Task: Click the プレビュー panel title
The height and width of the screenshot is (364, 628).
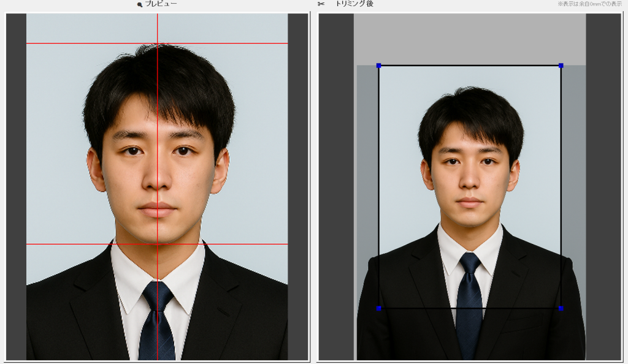Action: click(x=161, y=4)
